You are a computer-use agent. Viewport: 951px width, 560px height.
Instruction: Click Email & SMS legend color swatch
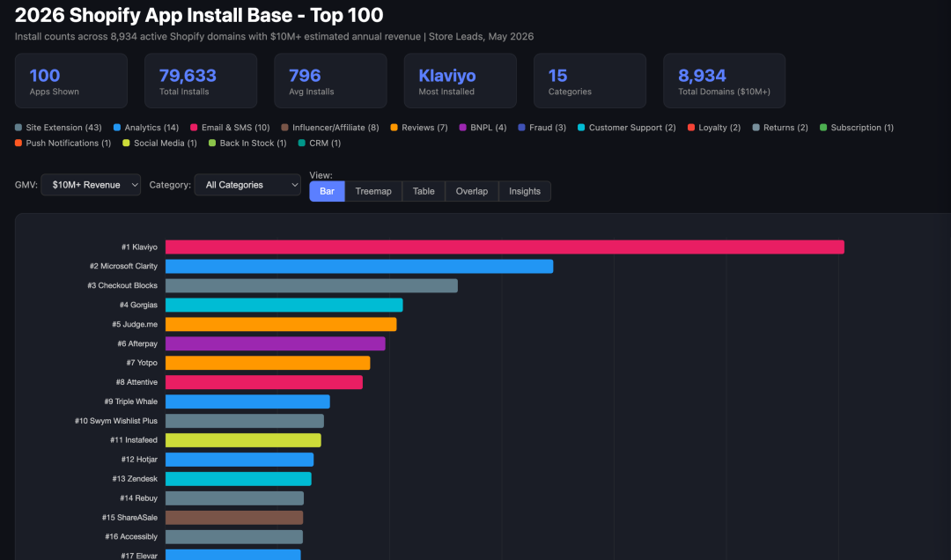pos(194,128)
